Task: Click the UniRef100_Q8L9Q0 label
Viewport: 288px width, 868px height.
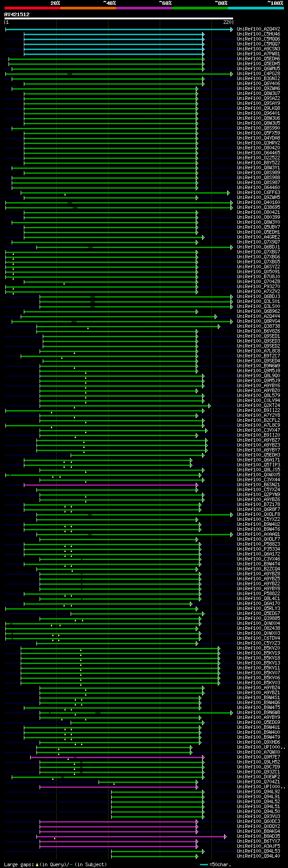Action: coord(258,376)
